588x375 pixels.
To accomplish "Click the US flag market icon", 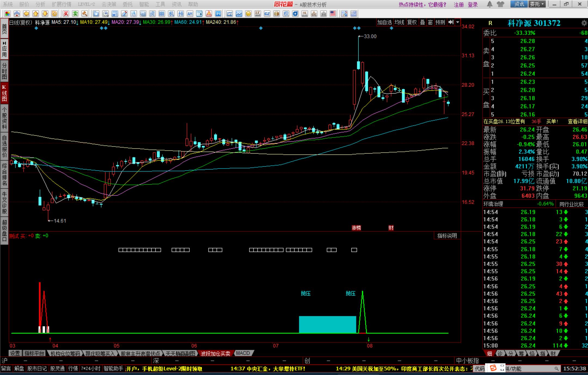I will pyautogui.click(x=333, y=14).
